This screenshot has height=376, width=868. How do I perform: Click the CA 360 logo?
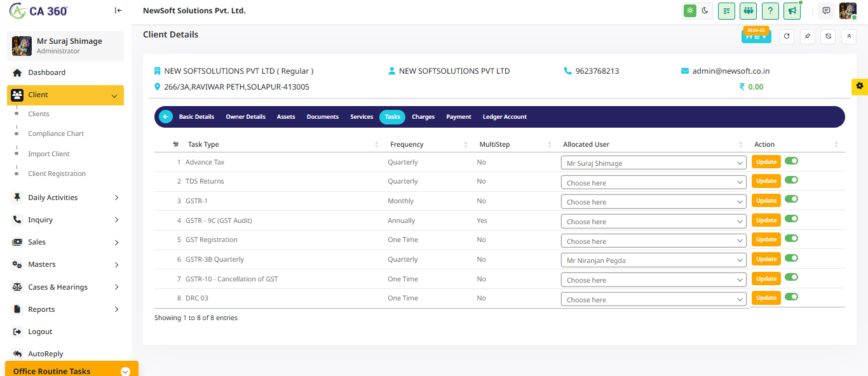(39, 11)
